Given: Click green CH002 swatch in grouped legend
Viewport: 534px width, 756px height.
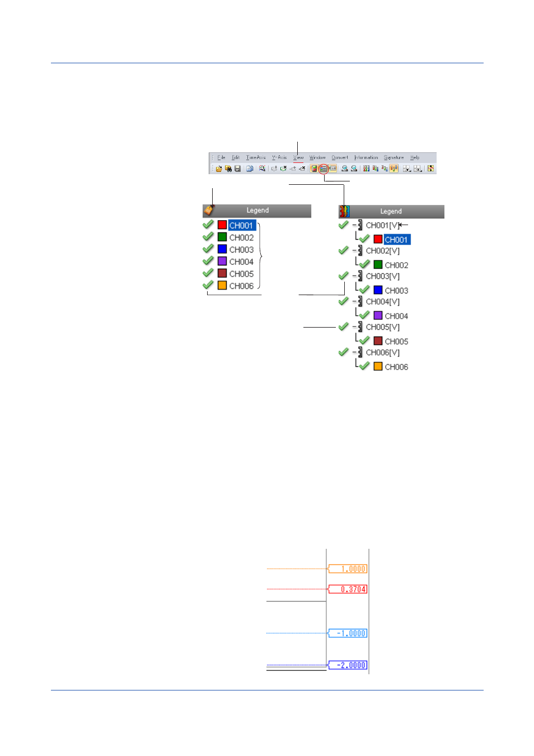Looking at the screenshot, I should [378, 264].
